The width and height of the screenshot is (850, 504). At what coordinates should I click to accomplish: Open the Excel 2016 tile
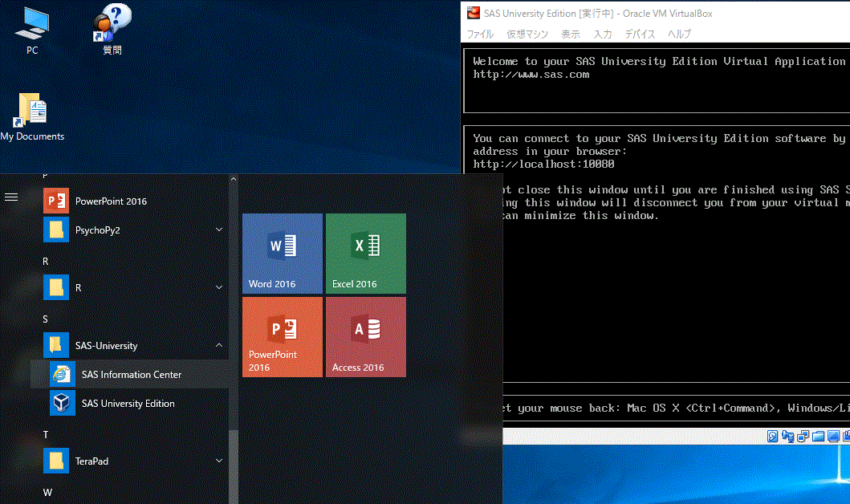(x=366, y=254)
